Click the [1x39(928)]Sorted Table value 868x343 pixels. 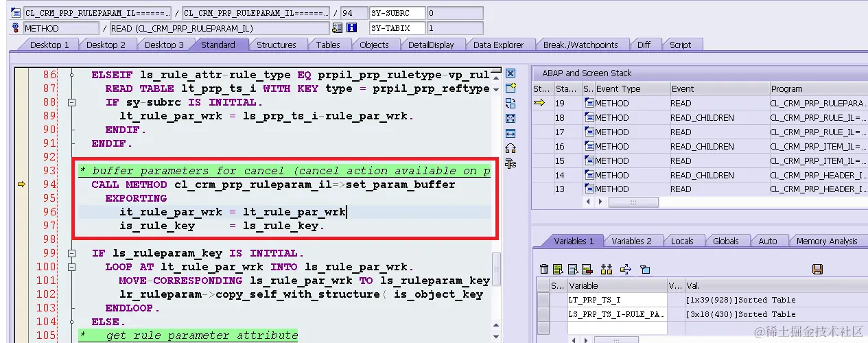740,300
